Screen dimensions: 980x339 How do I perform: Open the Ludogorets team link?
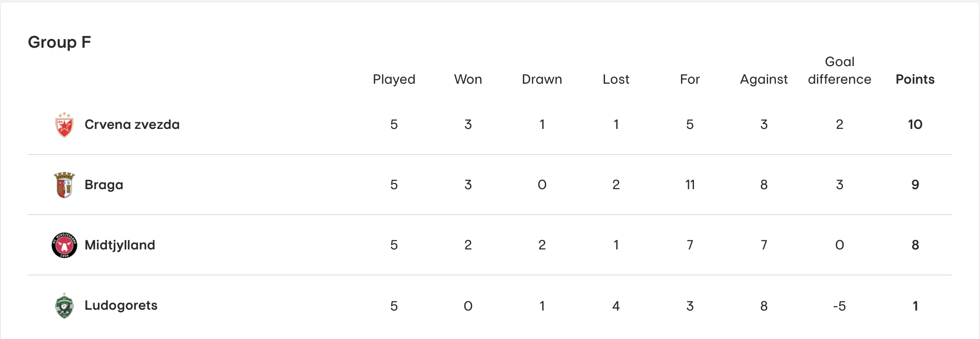coord(121,306)
